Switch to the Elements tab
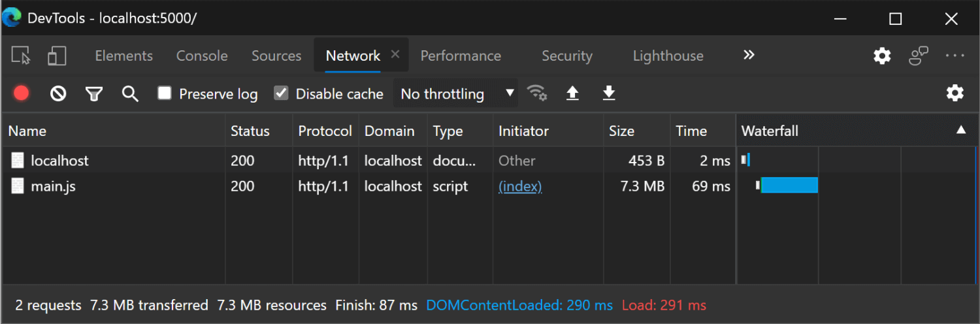This screenshot has width=980, height=324. tap(124, 56)
